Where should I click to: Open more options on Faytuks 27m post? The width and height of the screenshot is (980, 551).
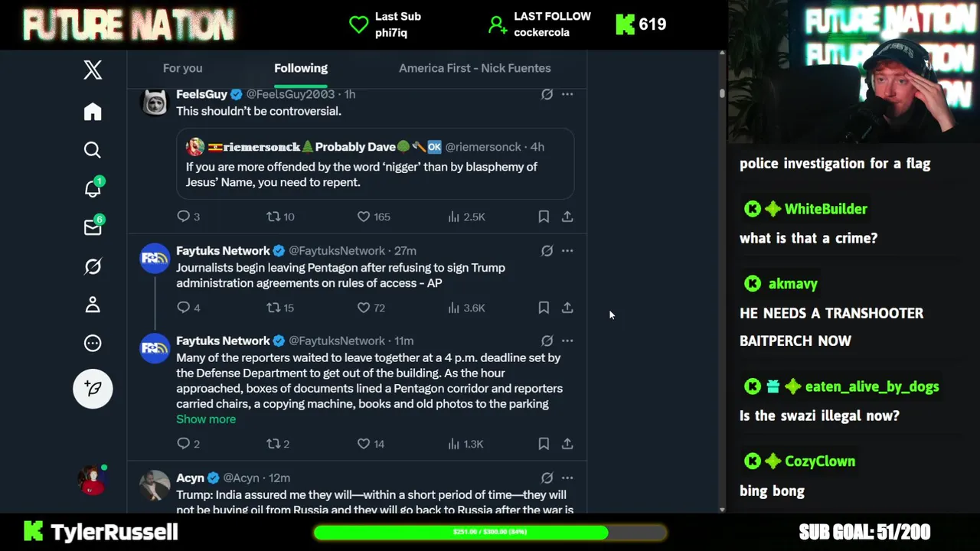click(567, 250)
